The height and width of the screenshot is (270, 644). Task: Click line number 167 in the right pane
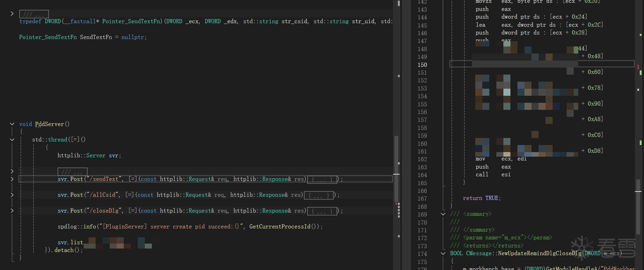422,199
